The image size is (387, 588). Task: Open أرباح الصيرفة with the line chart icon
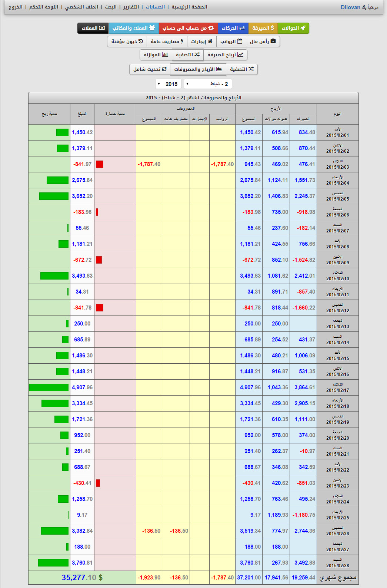(225, 55)
